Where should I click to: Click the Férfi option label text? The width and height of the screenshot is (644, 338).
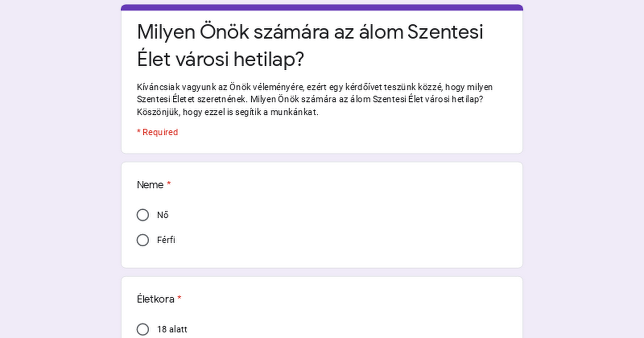pos(166,240)
